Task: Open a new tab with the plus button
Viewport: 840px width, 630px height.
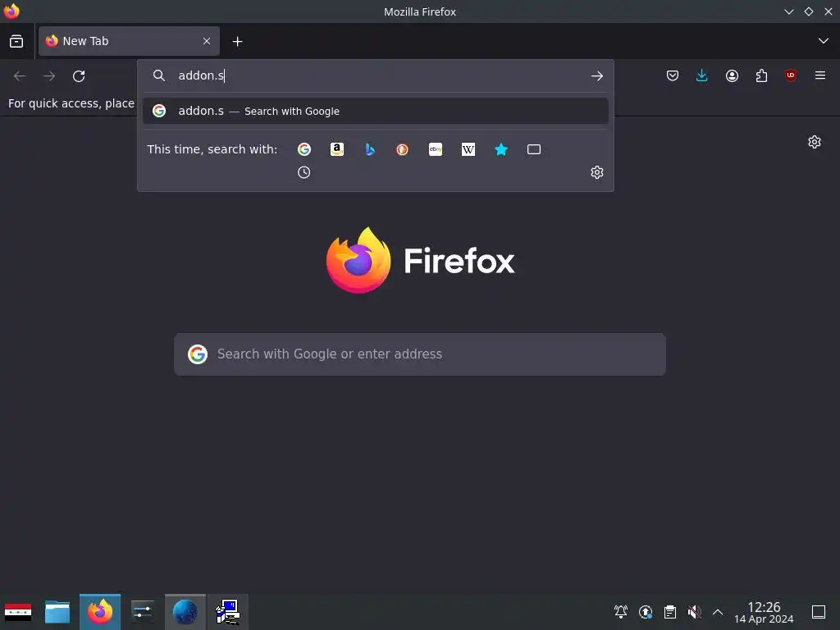Action: (x=237, y=41)
